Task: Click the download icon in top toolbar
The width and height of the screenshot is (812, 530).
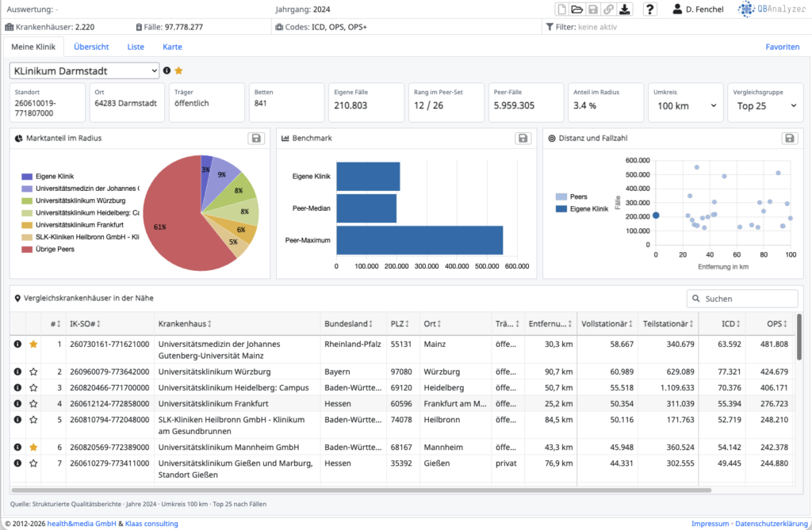Action: tap(625, 9)
